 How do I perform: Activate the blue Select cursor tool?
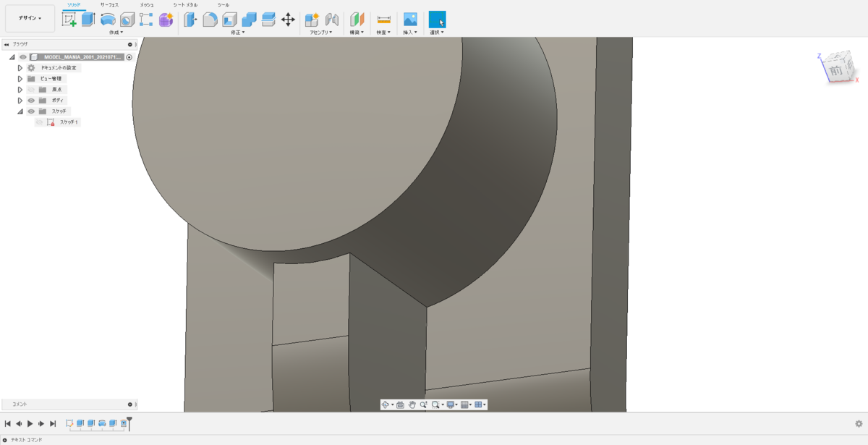click(437, 20)
